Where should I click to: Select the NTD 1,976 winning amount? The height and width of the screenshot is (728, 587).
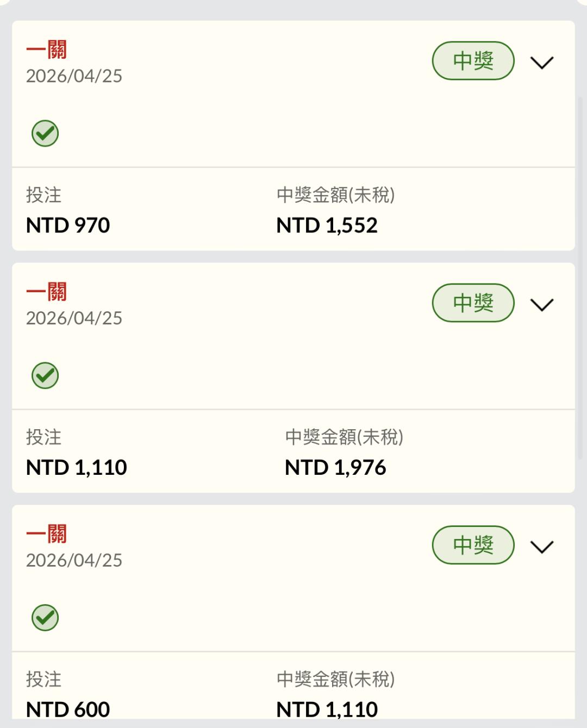[x=335, y=468]
